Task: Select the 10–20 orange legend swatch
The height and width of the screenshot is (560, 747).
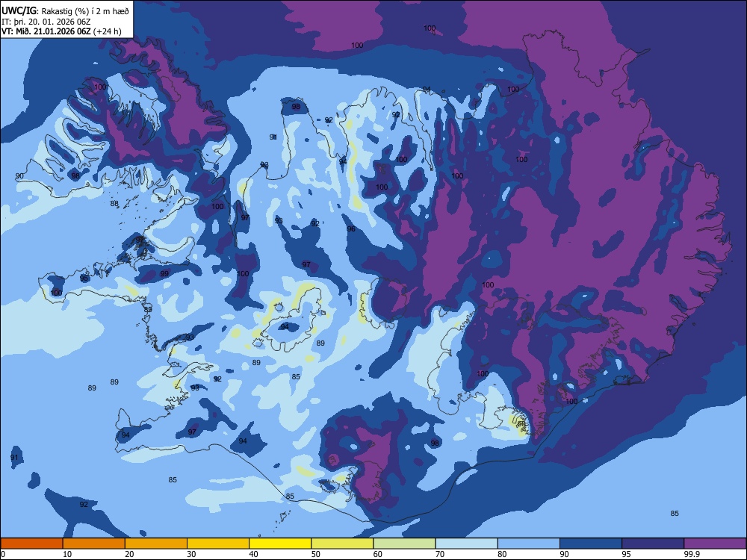Action: (94, 544)
